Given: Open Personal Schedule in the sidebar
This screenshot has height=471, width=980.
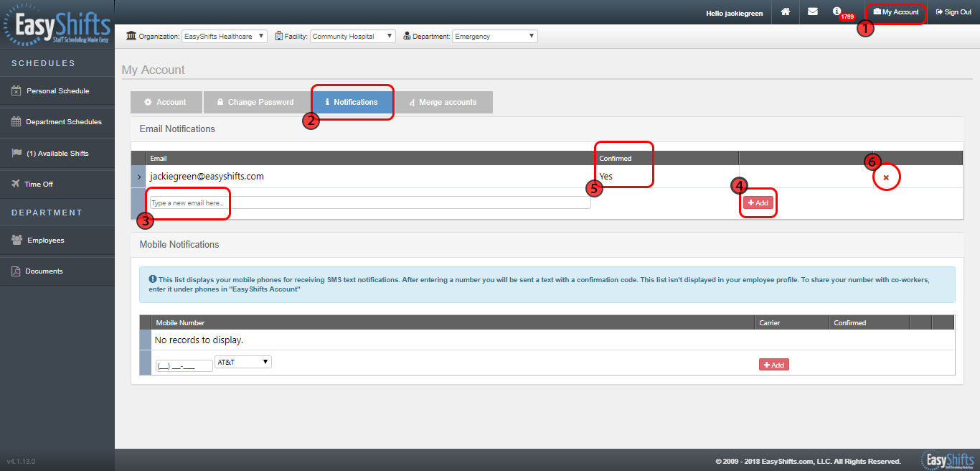Looking at the screenshot, I should (x=57, y=91).
